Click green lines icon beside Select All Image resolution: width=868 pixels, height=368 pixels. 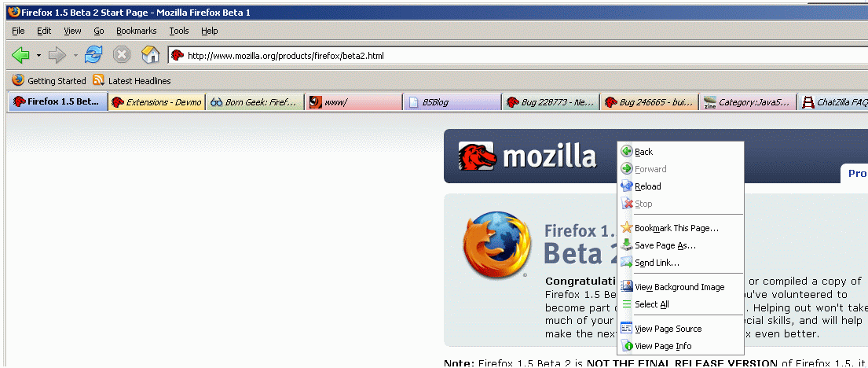click(x=627, y=304)
